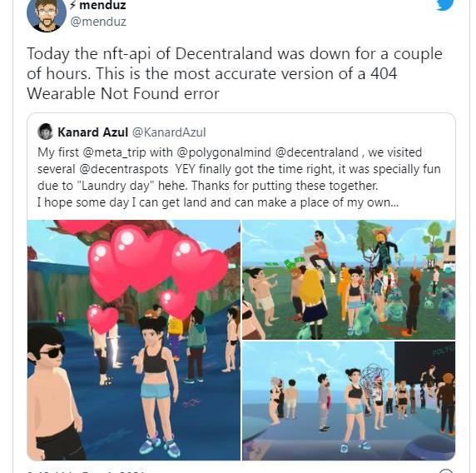Open the bottom-right crowd platform image
Image resolution: width=476 pixels, height=473 pixels.
pyautogui.click(x=349, y=401)
